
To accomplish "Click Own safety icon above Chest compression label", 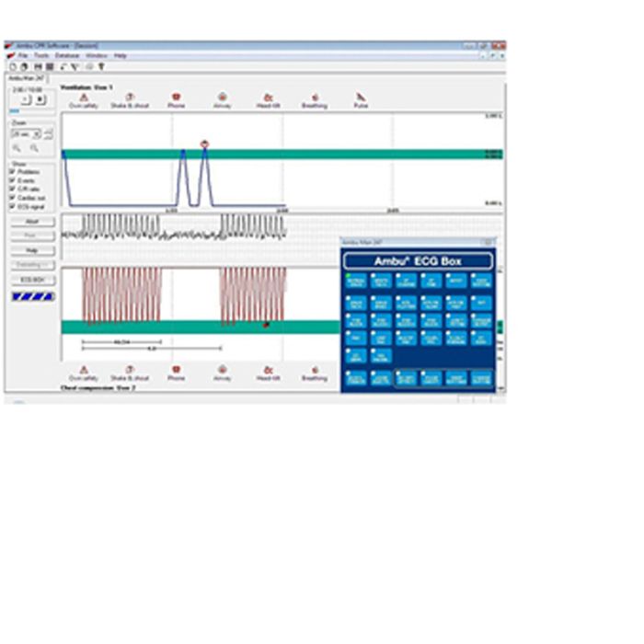I will [x=84, y=370].
